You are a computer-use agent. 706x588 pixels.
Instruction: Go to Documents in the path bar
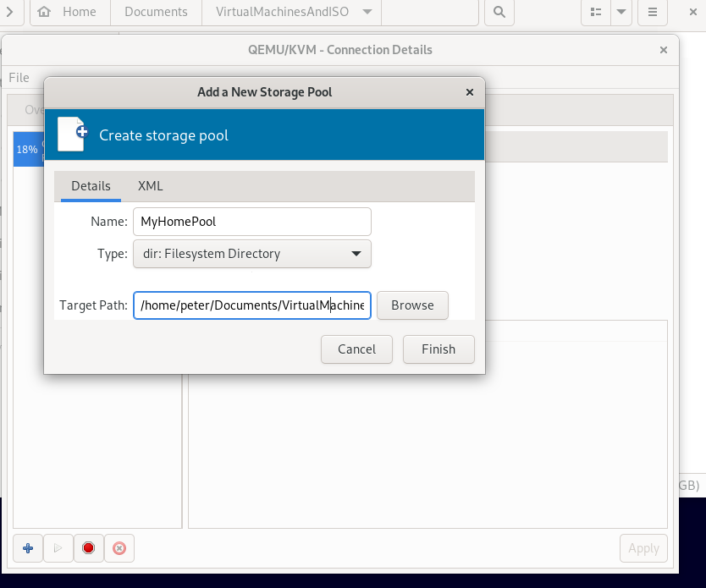156,12
